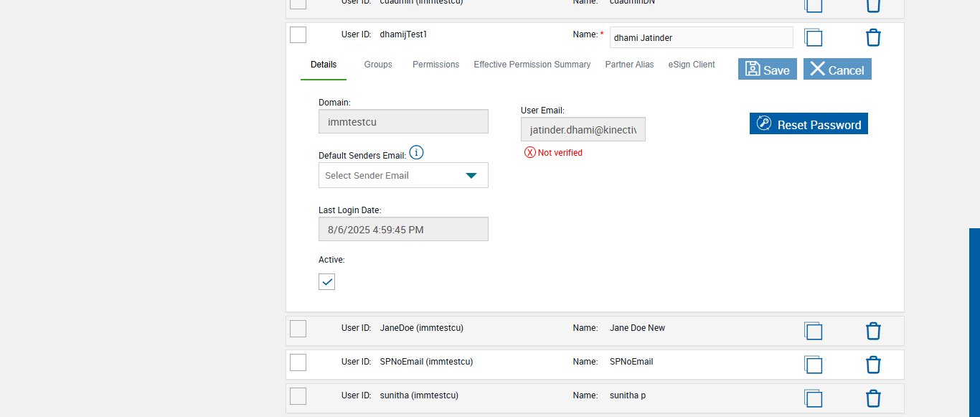Click the Reset Password button
Image resolution: width=980 pixels, height=417 pixels.
point(809,124)
